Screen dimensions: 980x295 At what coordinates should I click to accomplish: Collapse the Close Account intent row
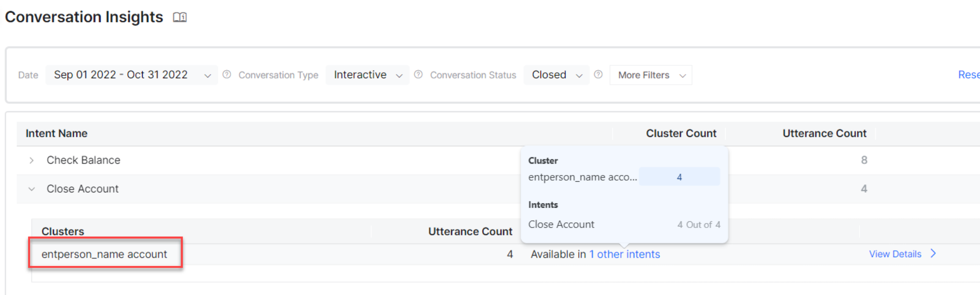pyautogui.click(x=32, y=189)
